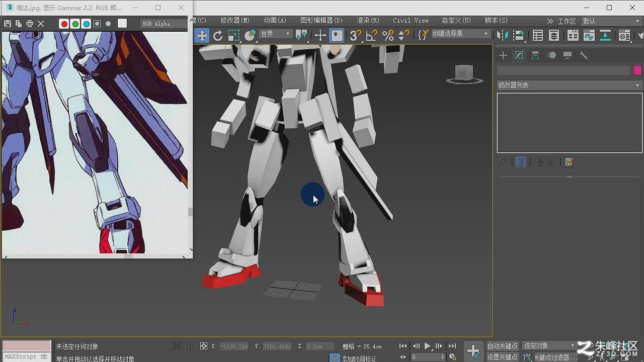The width and height of the screenshot is (644, 362).
Task: Select the Place object tool
Action: pyautogui.click(x=250, y=35)
